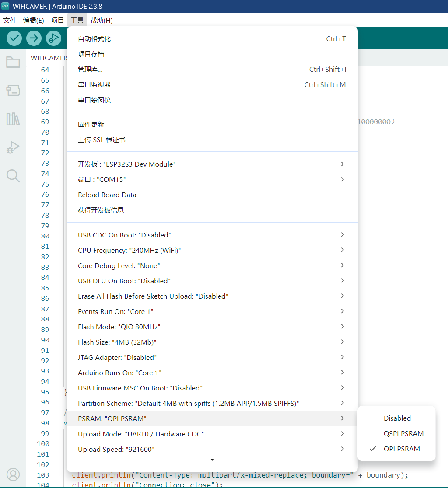Viewport: 448px width, 488px height.
Task: Open the 帮助(H) menu
Action: 101,20
